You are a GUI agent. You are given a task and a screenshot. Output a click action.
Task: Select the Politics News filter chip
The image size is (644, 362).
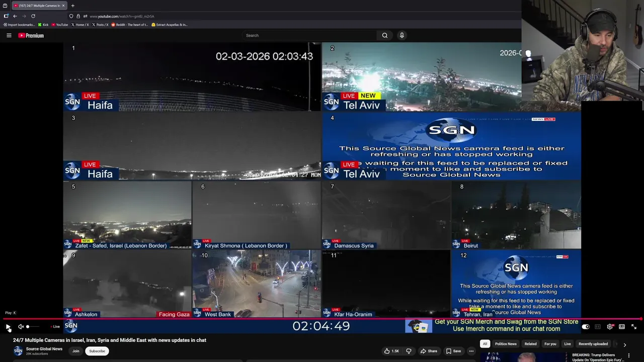[x=506, y=344]
